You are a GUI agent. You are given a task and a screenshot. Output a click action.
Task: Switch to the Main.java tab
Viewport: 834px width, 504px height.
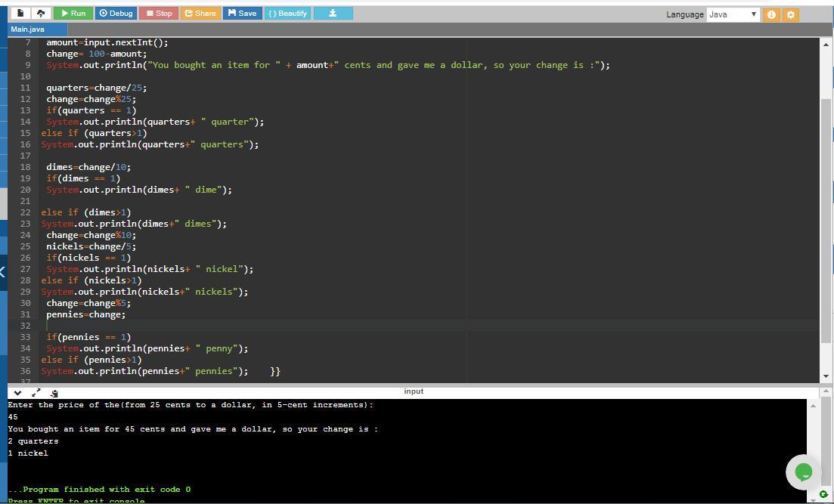point(28,29)
